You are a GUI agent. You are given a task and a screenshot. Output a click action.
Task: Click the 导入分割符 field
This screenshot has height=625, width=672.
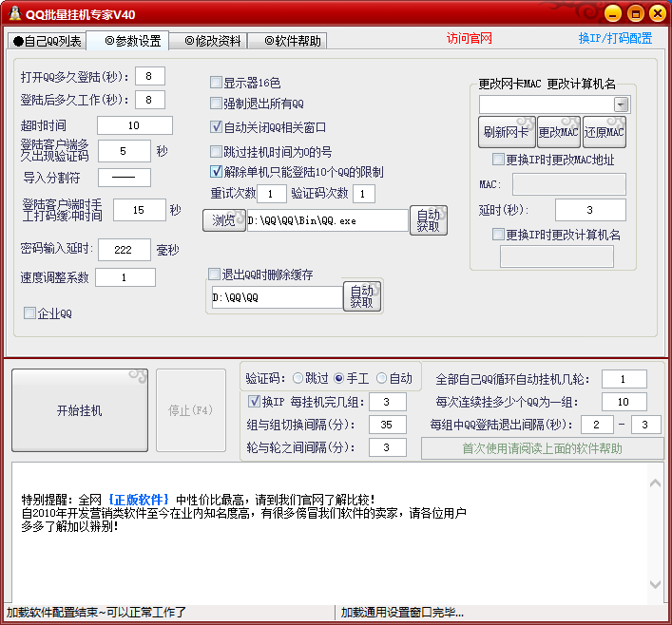[125, 178]
